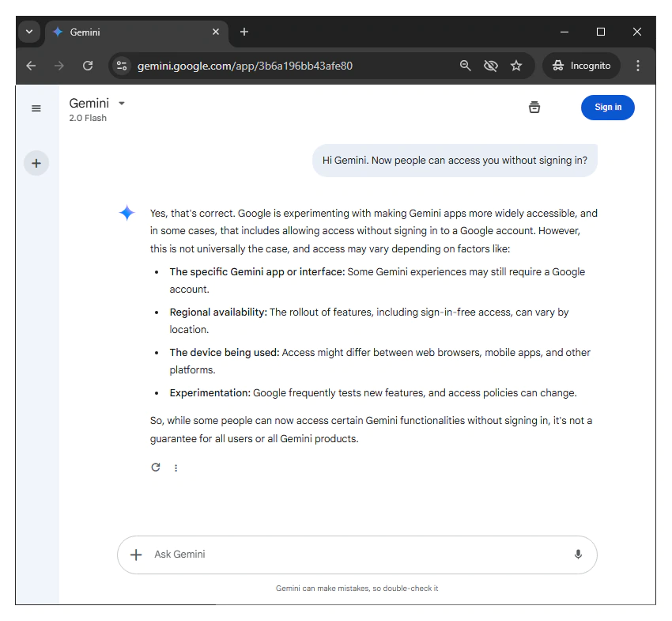Bookmark this page with the star
The height and width of the screenshot is (621, 672).
coord(516,66)
